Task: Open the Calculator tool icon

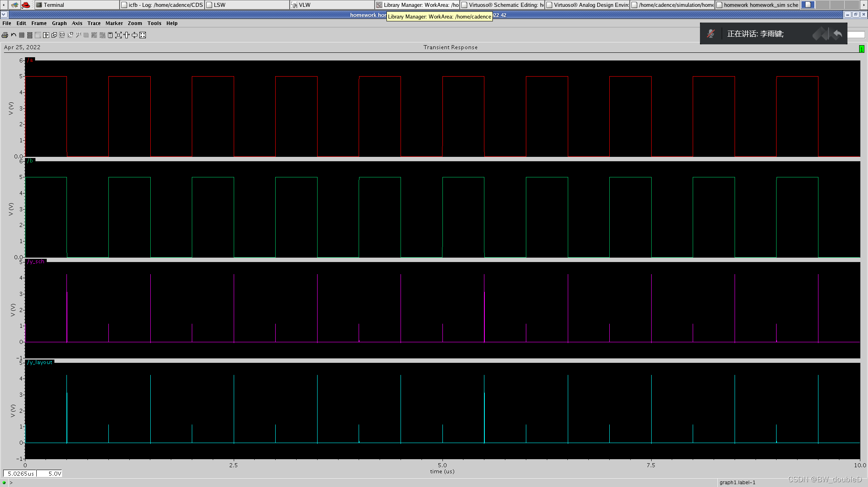Action: tap(110, 35)
